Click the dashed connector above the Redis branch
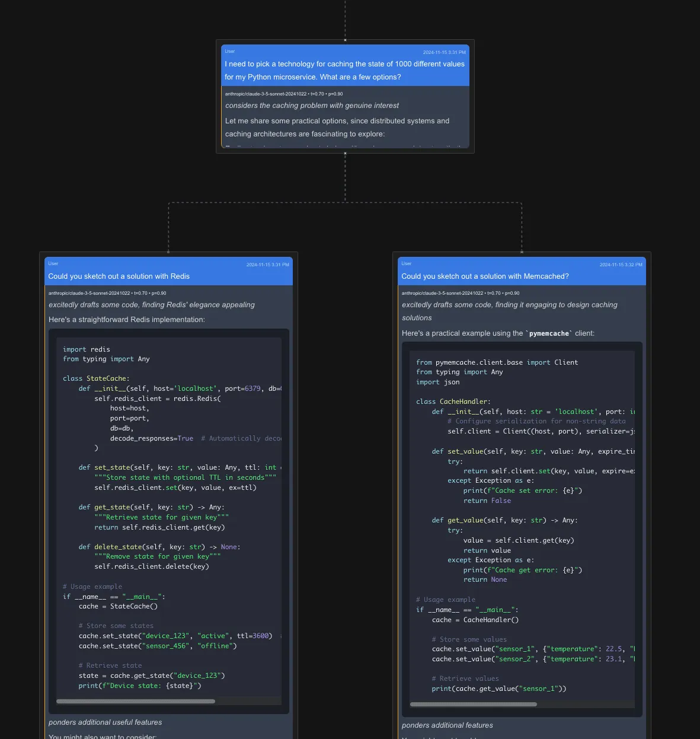The height and width of the screenshot is (739, 700). [x=169, y=228]
